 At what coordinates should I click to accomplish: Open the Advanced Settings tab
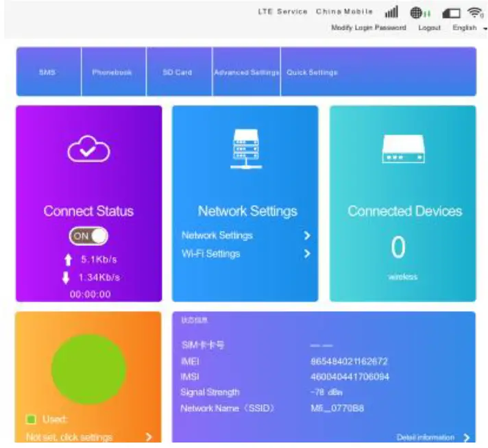(x=246, y=72)
